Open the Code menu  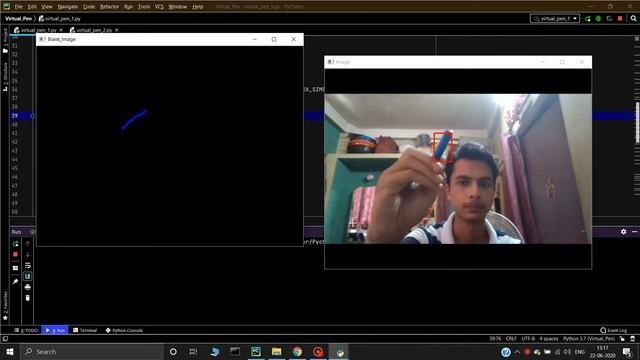(x=89, y=7)
